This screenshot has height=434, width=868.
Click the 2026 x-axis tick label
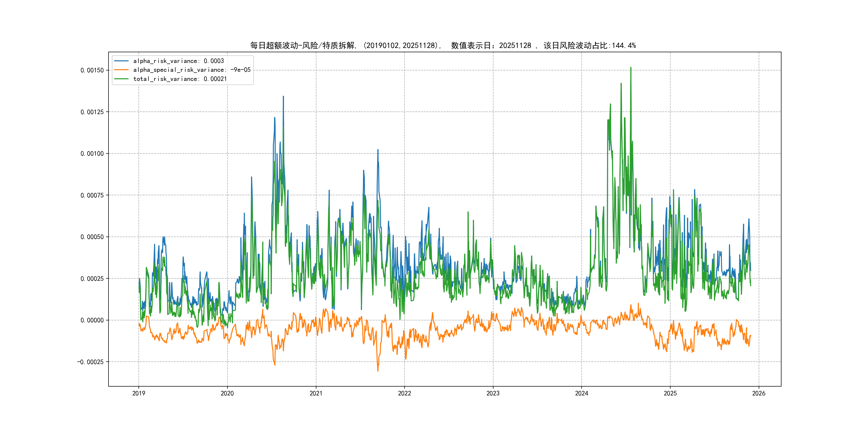point(759,393)
